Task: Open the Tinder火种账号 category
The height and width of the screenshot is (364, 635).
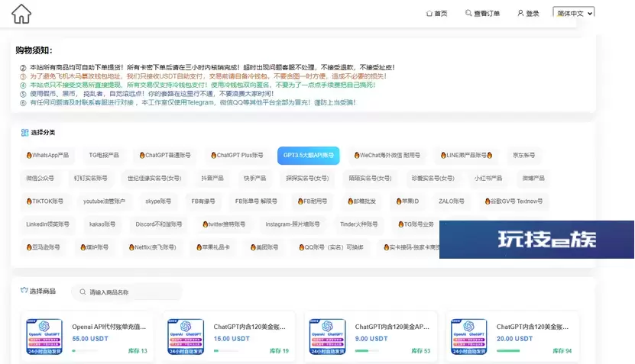Action: [x=359, y=224]
